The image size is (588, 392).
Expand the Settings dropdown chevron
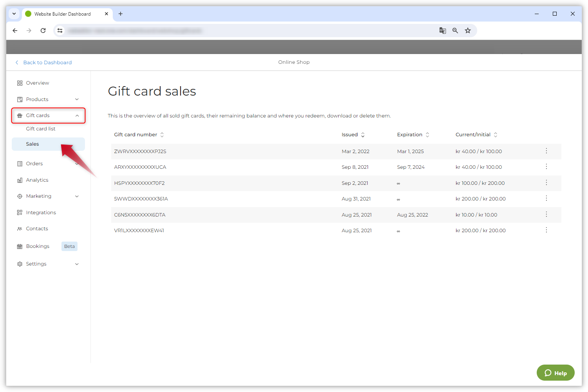pos(77,264)
